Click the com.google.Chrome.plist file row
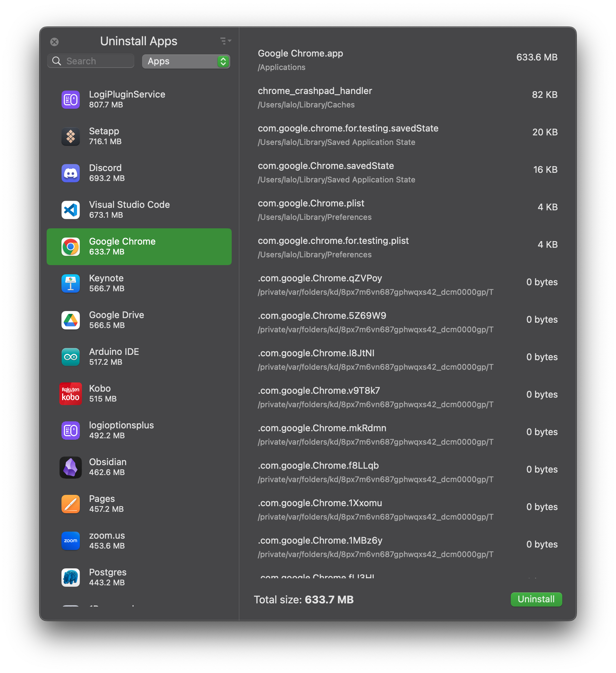This screenshot has width=616, height=673. click(408, 210)
